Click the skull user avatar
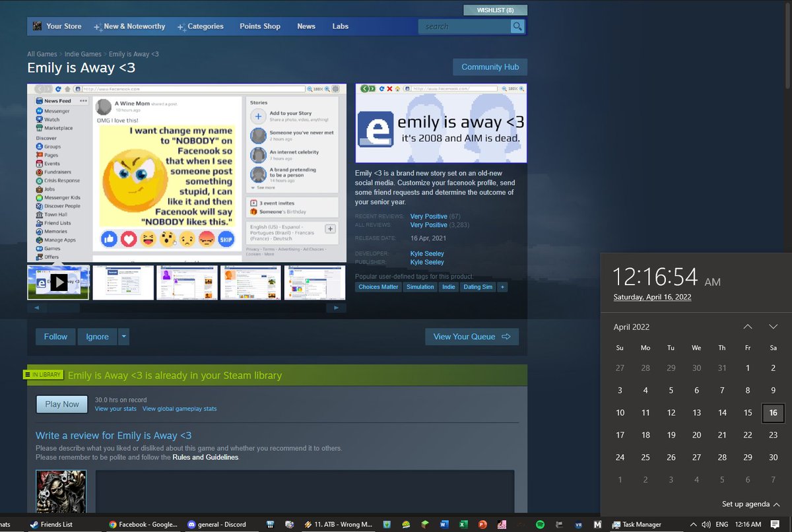This screenshot has height=532, width=792. (x=61, y=491)
